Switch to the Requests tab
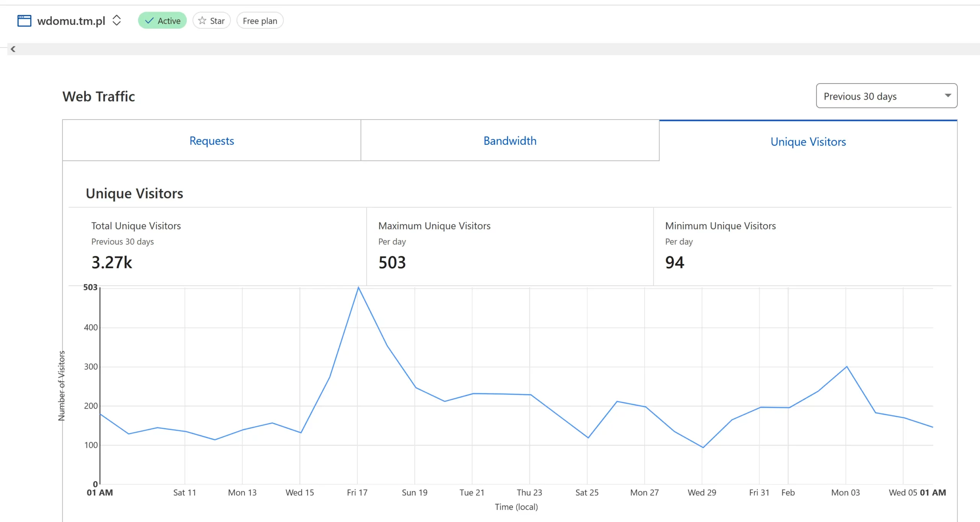 [211, 141]
